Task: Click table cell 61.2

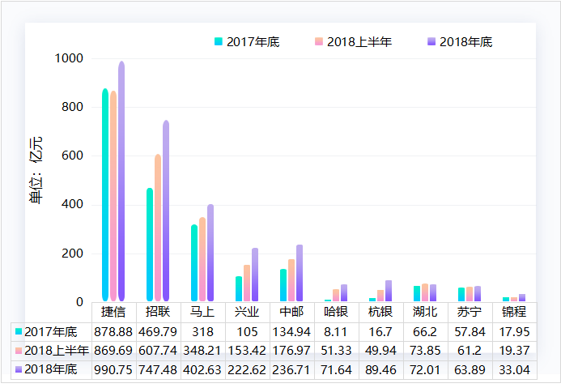Action: (x=470, y=351)
